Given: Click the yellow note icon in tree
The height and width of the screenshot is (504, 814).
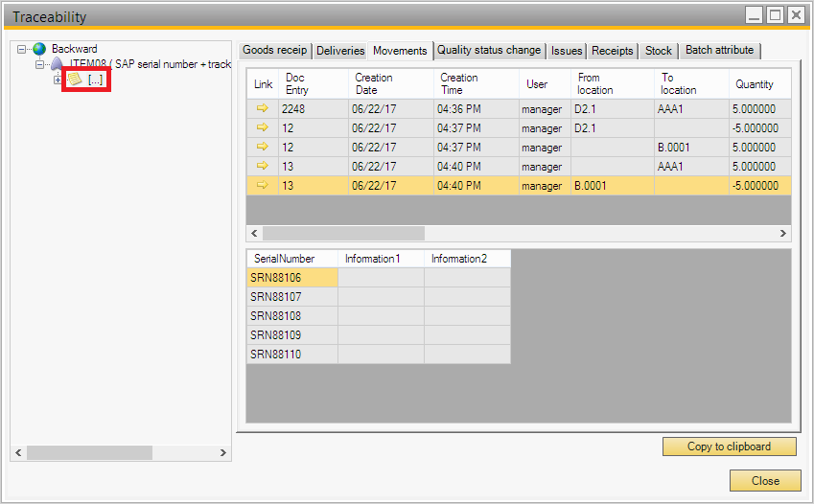Looking at the screenshot, I should pos(75,80).
